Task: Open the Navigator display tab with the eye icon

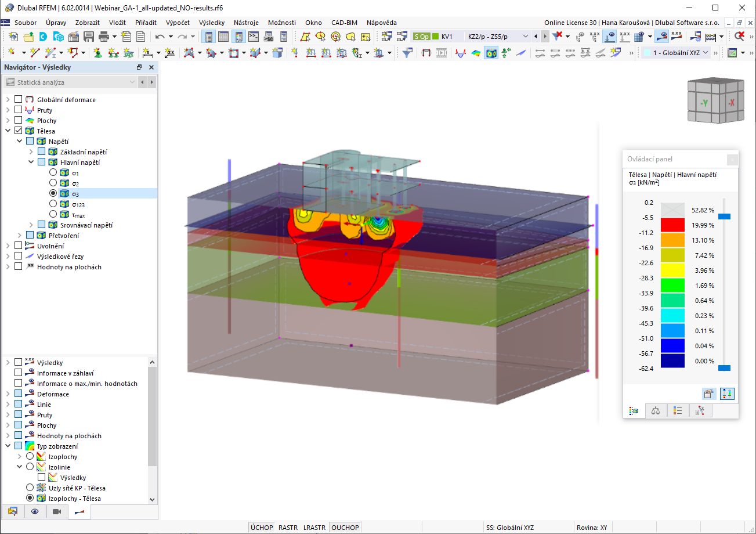Action: 35,511
